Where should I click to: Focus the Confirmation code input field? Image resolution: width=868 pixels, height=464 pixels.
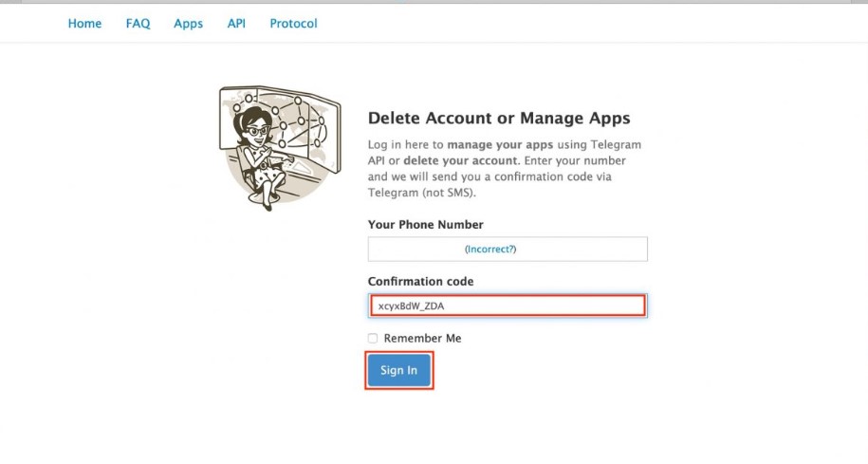(508, 306)
